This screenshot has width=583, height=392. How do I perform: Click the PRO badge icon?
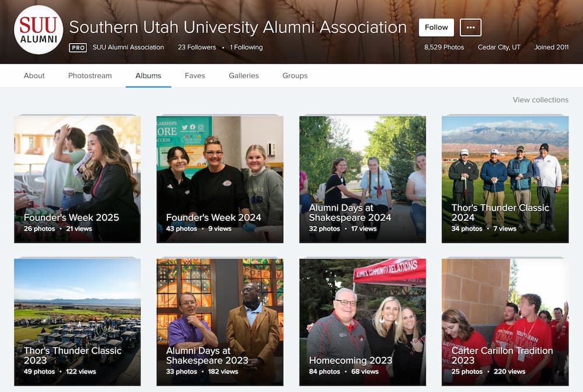[78, 48]
